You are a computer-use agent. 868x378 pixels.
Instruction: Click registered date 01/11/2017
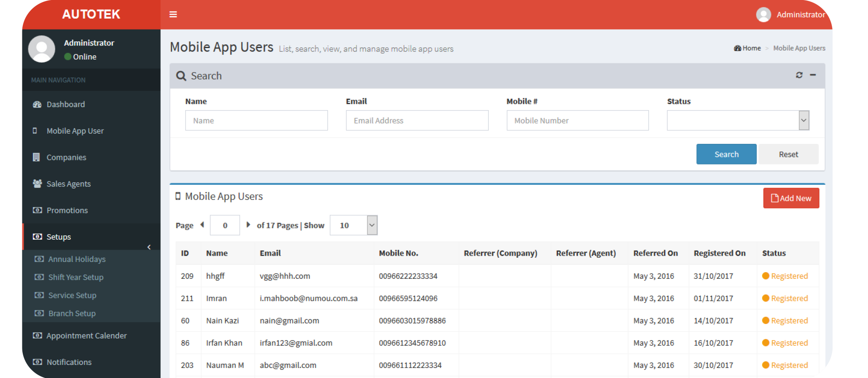(713, 298)
